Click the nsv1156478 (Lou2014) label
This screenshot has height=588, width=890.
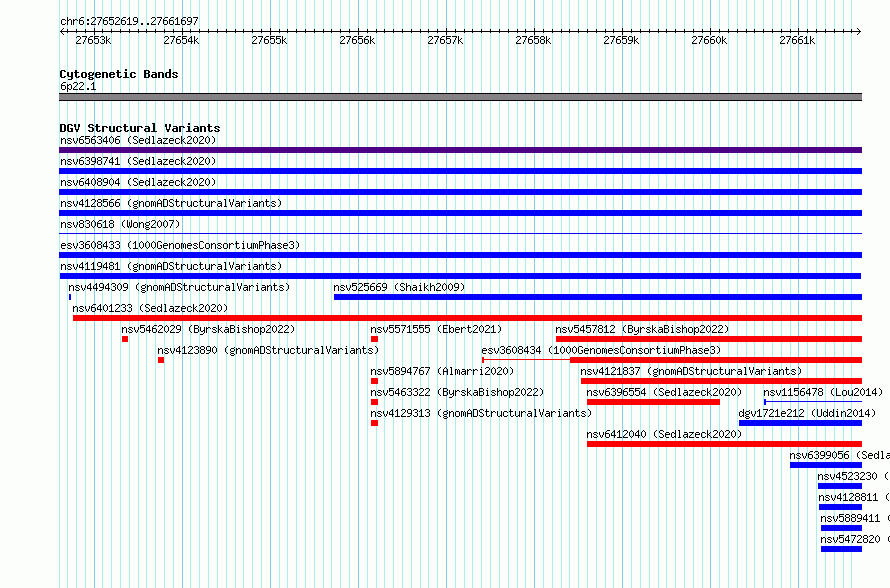point(823,392)
